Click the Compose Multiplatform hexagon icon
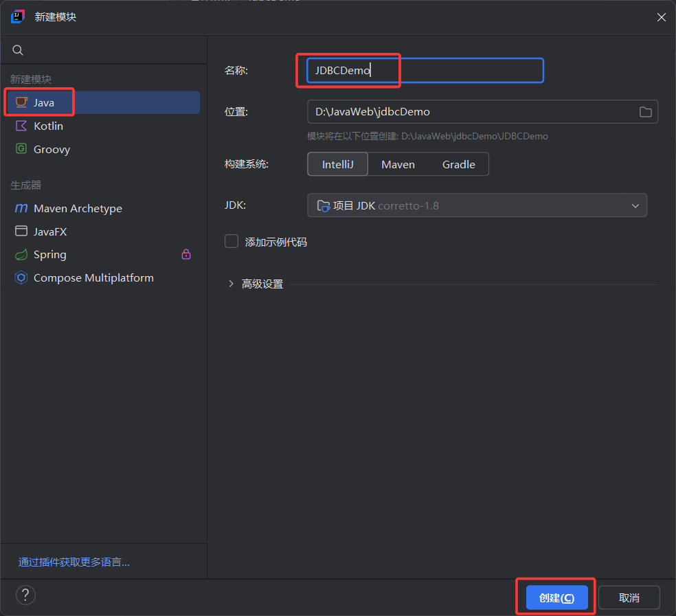The width and height of the screenshot is (676, 616). [21, 277]
